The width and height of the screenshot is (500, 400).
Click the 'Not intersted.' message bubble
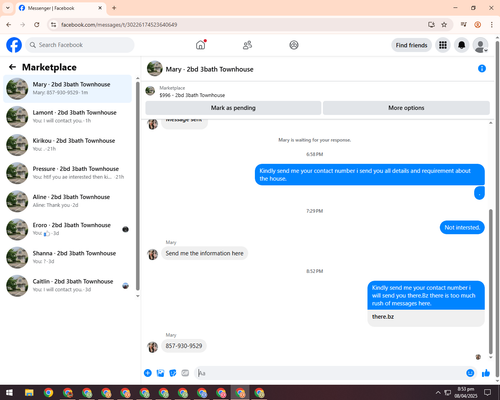(462, 227)
